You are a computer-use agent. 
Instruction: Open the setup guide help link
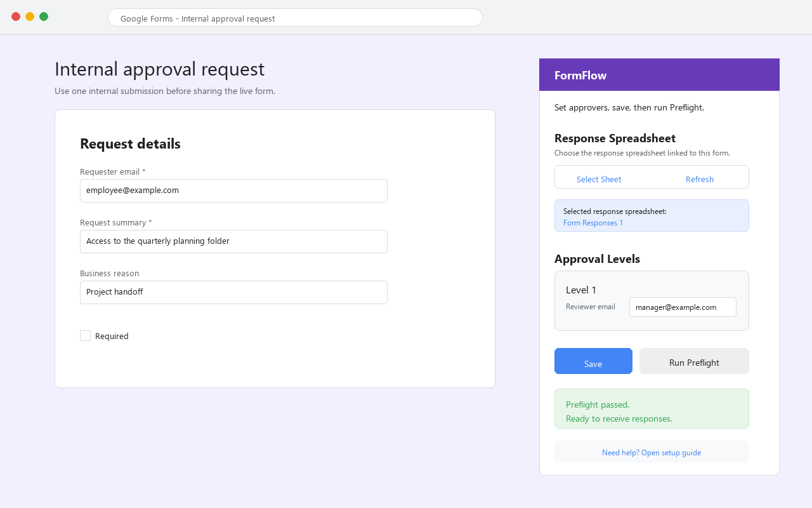(652, 453)
